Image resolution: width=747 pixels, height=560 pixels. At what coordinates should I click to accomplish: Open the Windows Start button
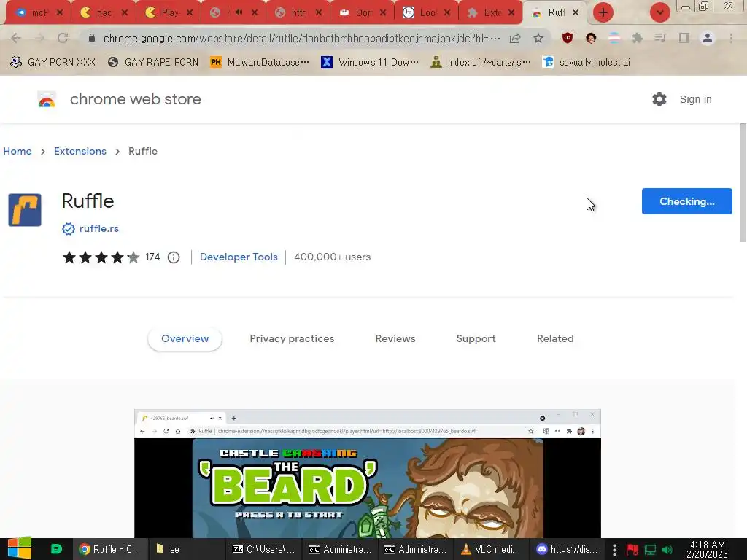pyautogui.click(x=20, y=548)
